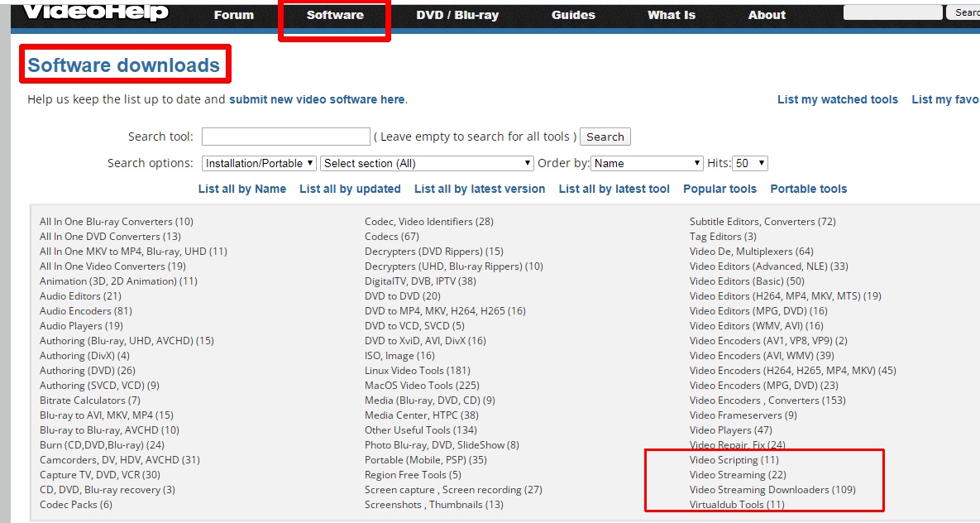
Task: Open Video Players (47) category
Action: [x=730, y=429]
